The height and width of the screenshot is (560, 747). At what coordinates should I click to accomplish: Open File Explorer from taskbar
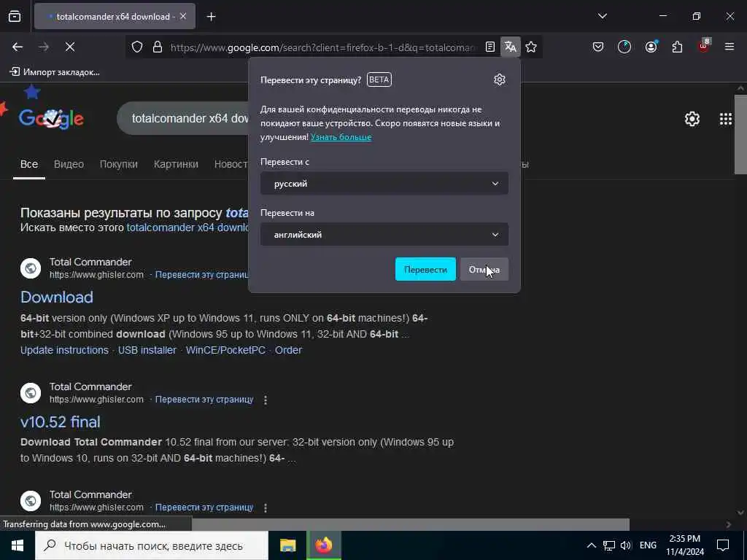click(x=287, y=545)
